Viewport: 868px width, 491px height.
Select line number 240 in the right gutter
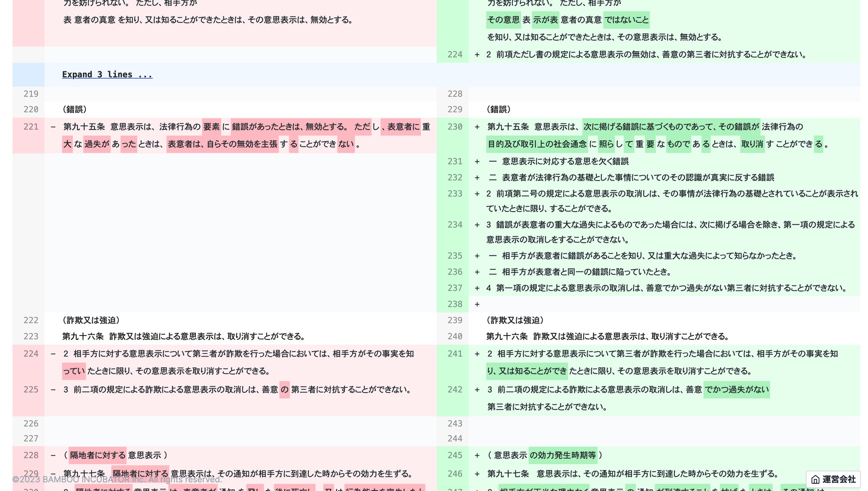point(455,336)
